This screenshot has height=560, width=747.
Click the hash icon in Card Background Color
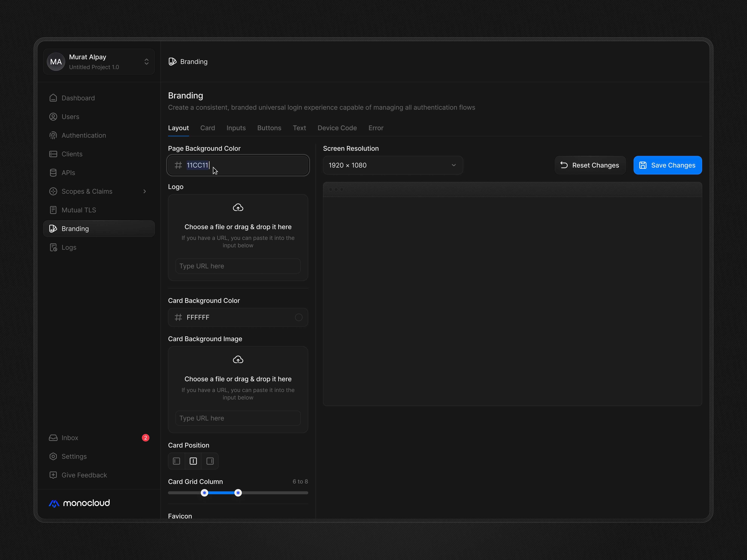(178, 317)
